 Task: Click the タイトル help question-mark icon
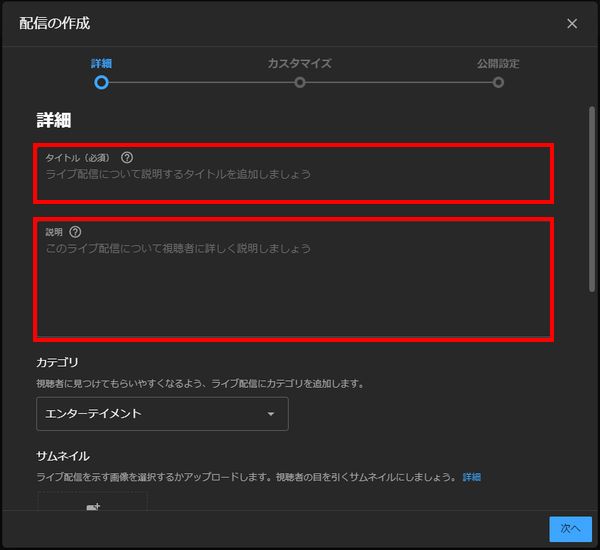pos(127,158)
